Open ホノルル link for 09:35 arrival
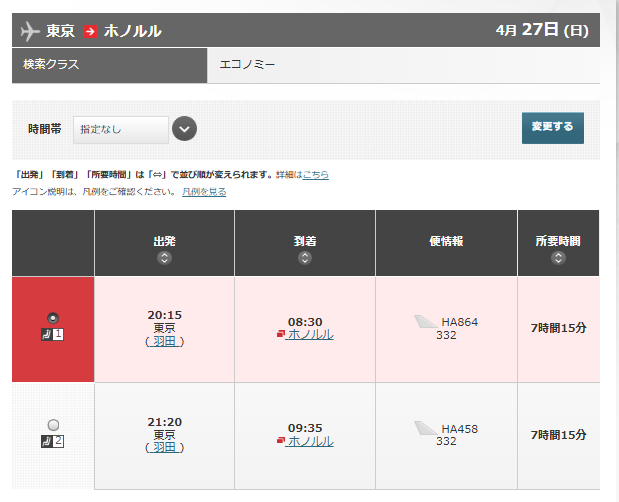 (x=310, y=441)
